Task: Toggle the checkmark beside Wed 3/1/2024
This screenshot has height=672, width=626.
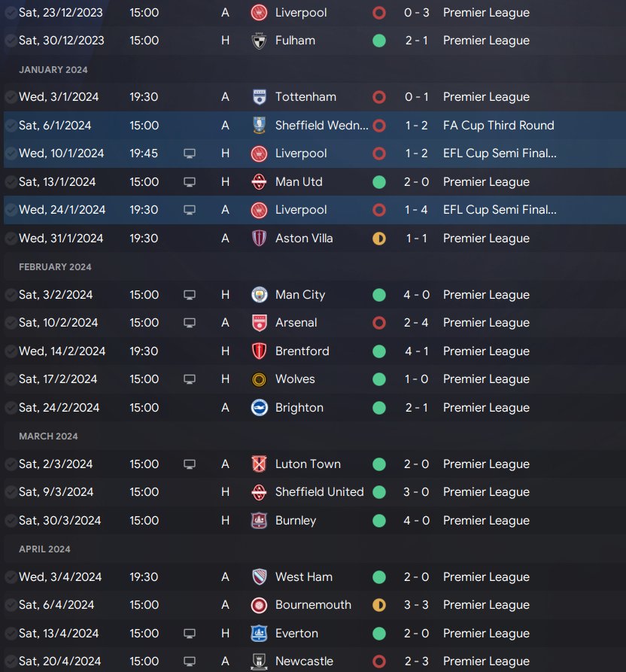Action: coord(11,97)
